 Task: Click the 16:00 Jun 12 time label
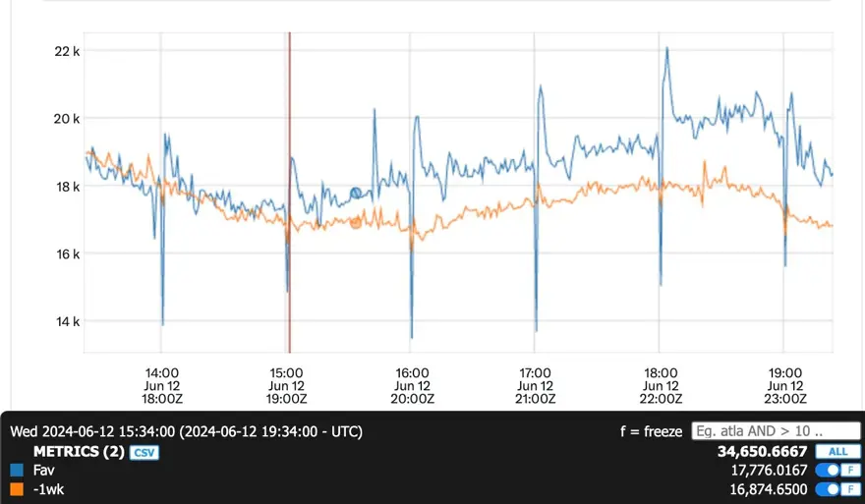tap(412, 386)
